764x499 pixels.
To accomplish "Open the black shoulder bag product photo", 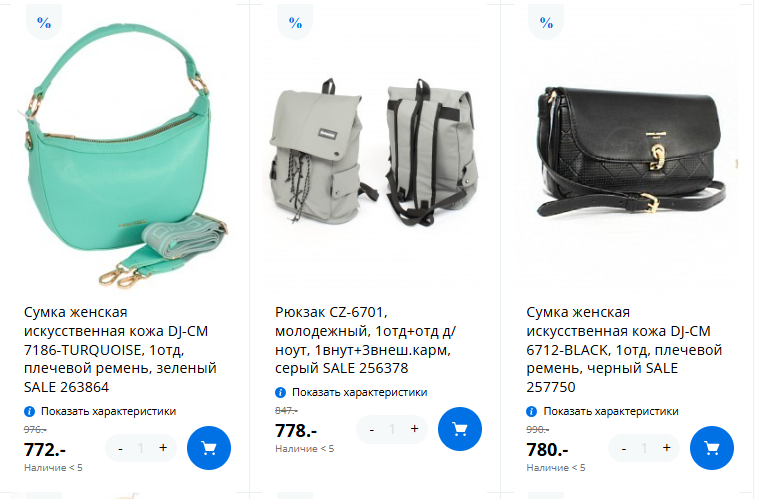I will [x=631, y=151].
